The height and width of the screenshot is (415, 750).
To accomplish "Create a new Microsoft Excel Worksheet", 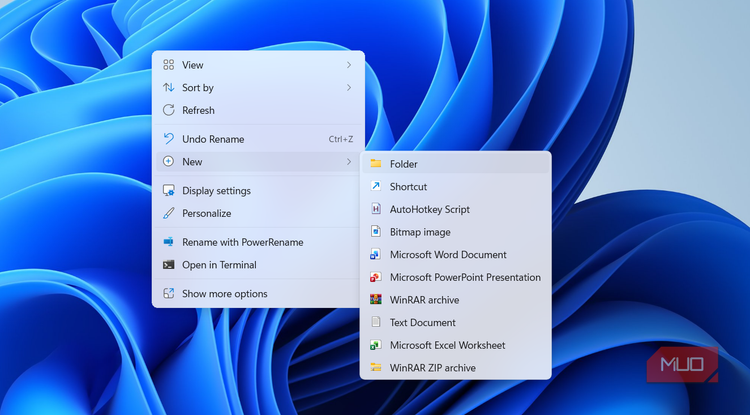I will click(x=455, y=345).
